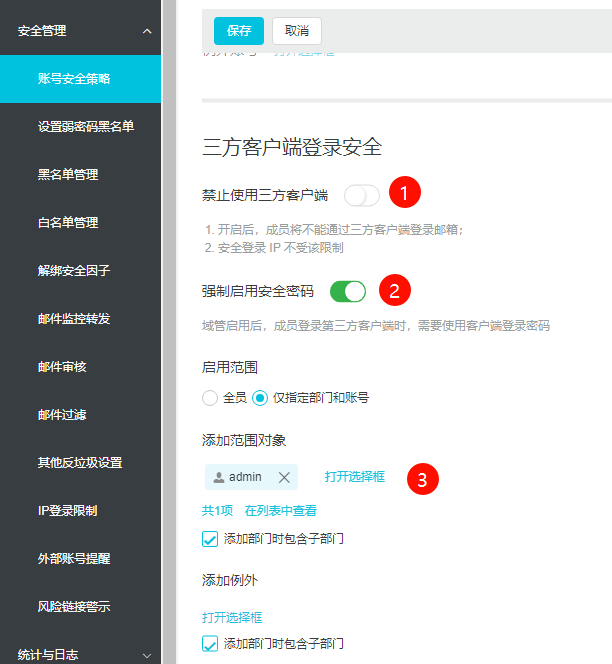Open 打开选择框 for 添加范围对象
The height and width of the screenshot is (664, 612).
354,477
